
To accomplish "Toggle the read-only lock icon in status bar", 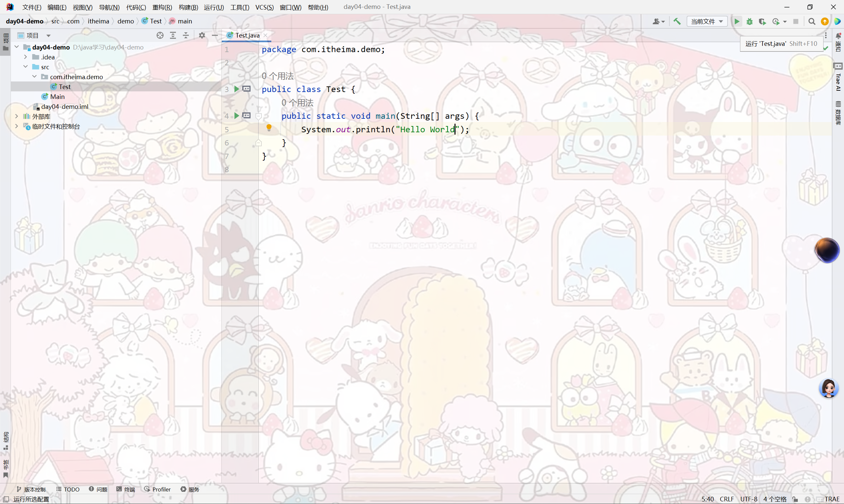I will click(795, 499).
